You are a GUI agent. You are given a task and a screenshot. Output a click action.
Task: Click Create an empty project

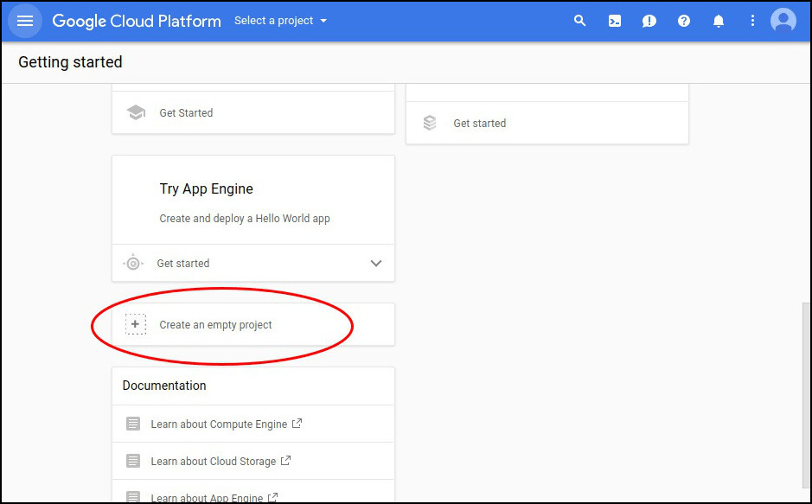215,325
